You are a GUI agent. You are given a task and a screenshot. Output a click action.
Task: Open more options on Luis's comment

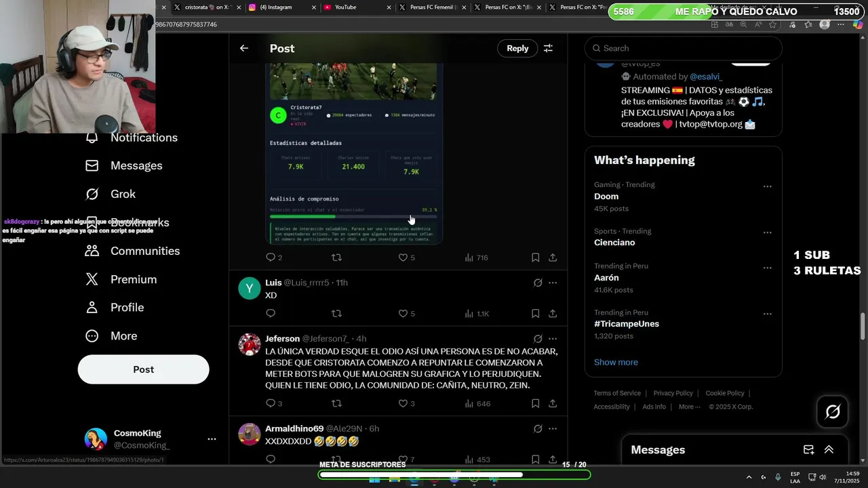click(x=553, y=283)
